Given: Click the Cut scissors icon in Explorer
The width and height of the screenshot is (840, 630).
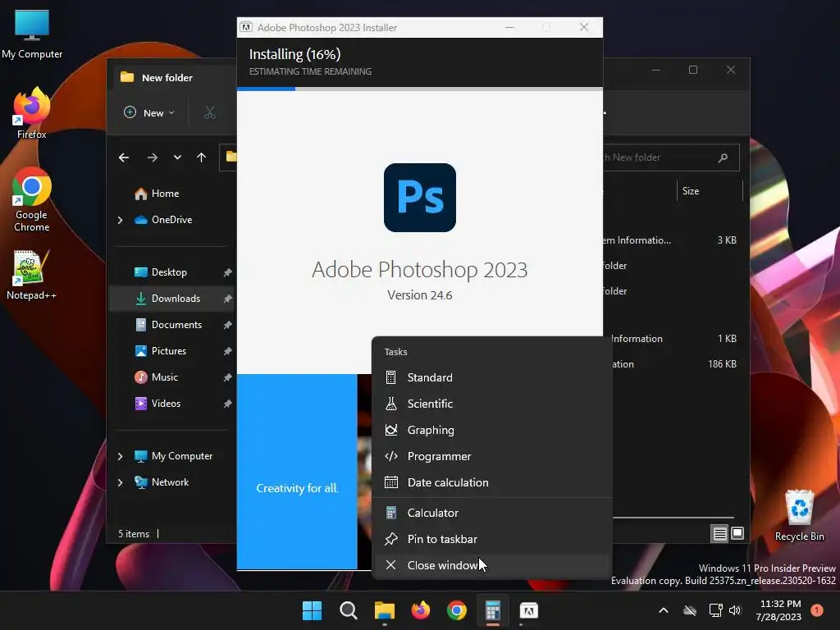Looking at the screenshot, I should (209, 112).
